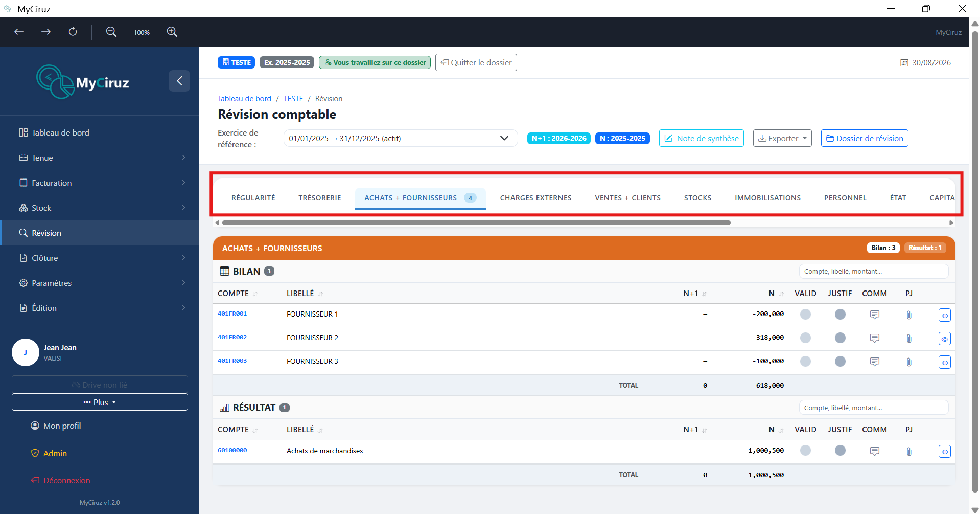Open the Exporter dropdown

tap(782, 138)
